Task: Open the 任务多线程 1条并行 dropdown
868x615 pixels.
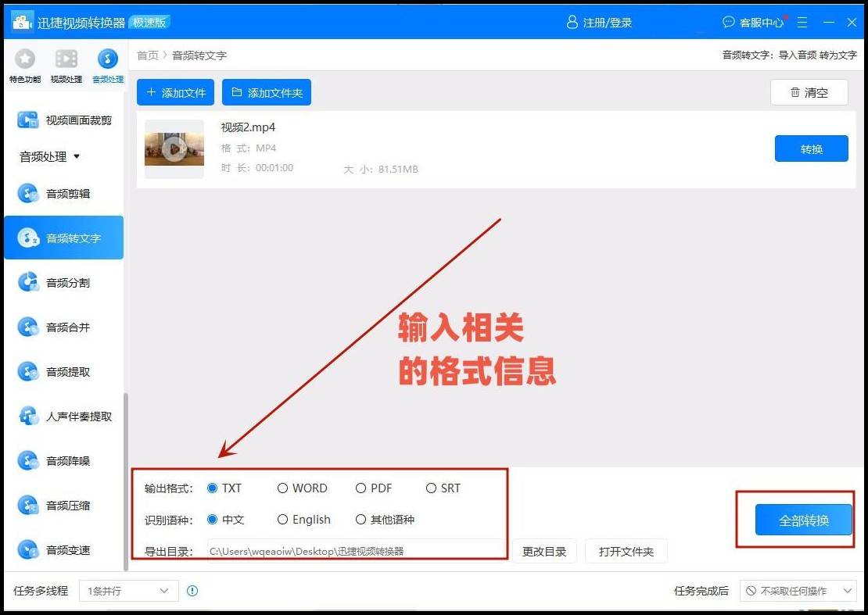Action: point(129,591)
